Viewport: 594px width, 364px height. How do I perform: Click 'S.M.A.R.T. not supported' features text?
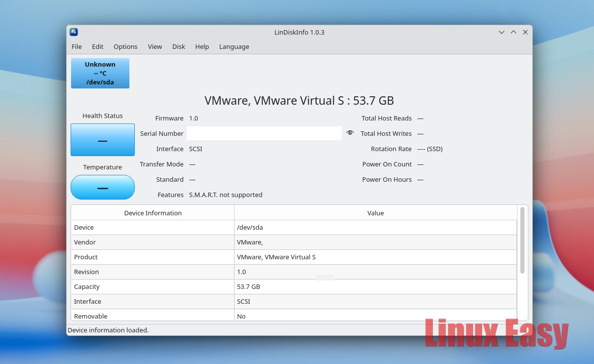(226, 195)
